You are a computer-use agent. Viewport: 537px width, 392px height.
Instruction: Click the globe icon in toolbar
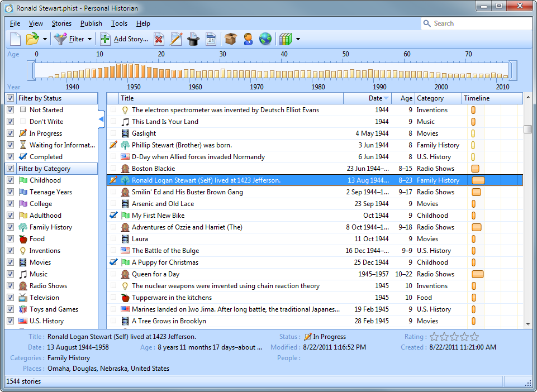265,39
